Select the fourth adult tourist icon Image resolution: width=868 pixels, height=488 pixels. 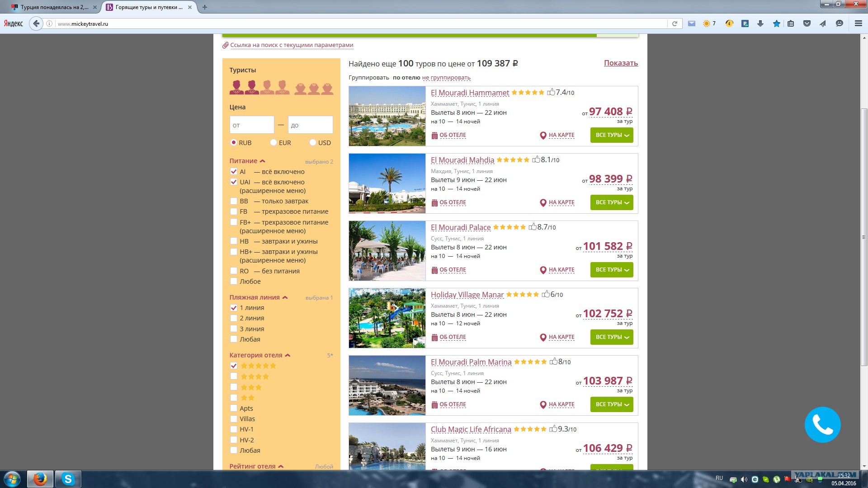click(x=283, y=87)
